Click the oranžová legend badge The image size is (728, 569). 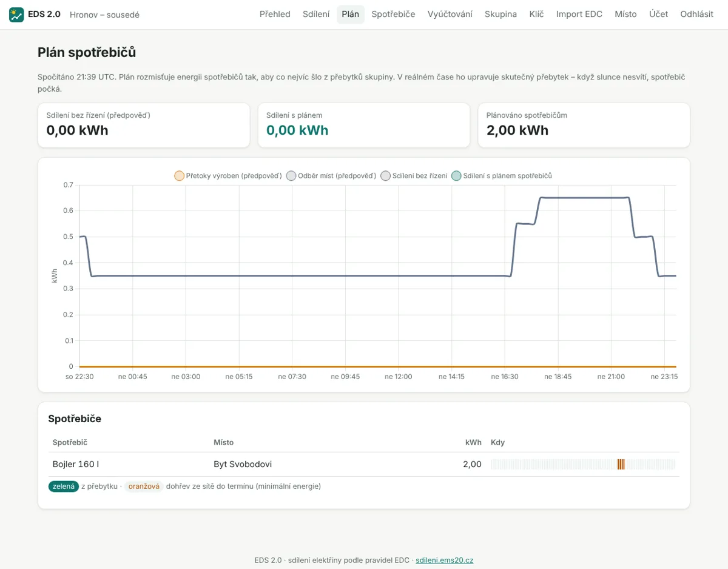[144, 487]
